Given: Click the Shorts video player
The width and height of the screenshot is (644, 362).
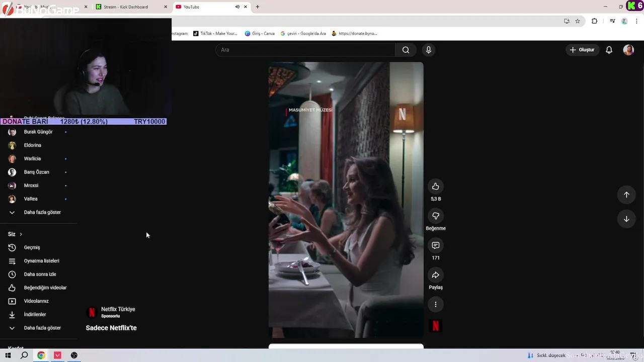Looking at the screenshot, I should [346, 200].
